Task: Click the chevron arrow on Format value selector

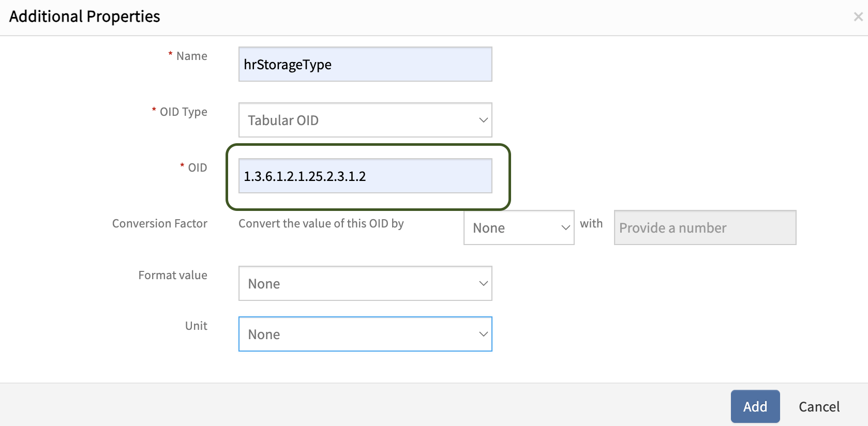Action: [483, 283]
